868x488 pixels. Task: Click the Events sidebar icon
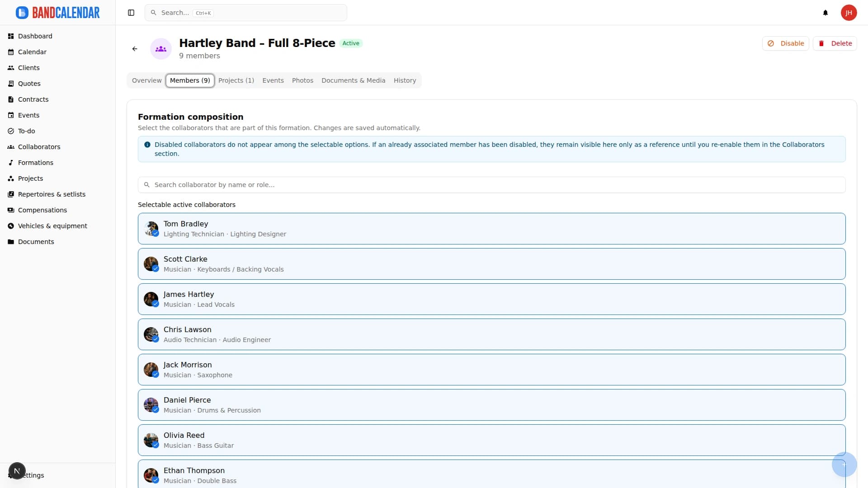[11, 115]
